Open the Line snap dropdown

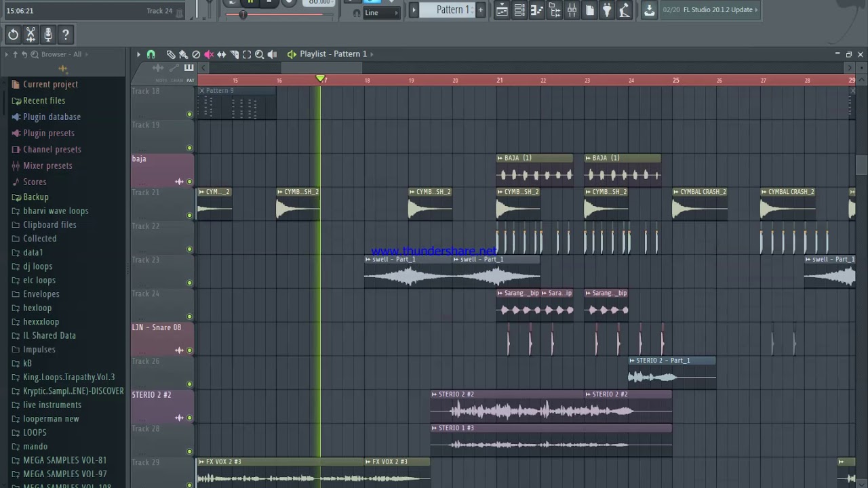point(382,13)
